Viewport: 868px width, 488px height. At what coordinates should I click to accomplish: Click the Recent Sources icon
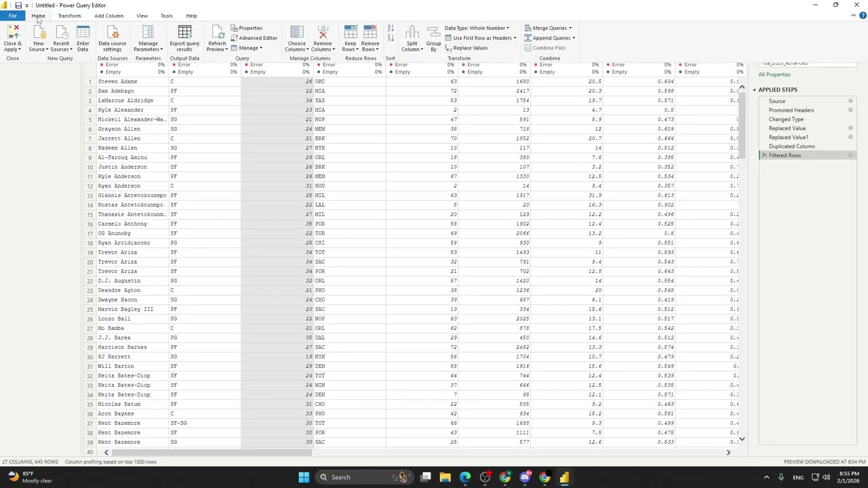click(x=61, y=33)
